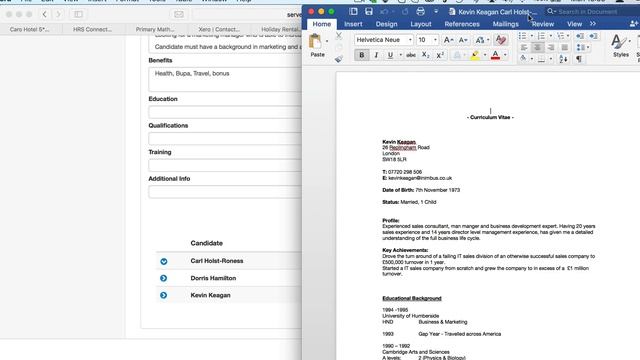Click the Shading paint bucket icon
640x360 pixels.
coord(523,59)
